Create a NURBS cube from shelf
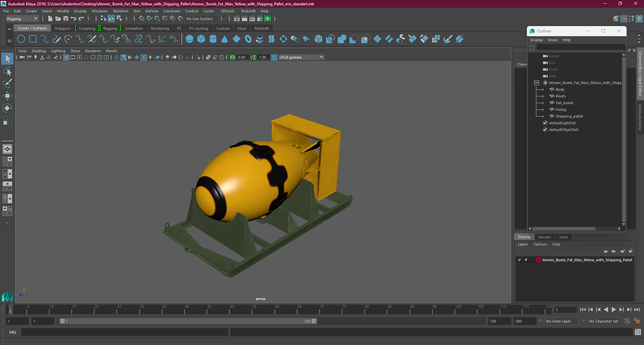 coord(201,39)
